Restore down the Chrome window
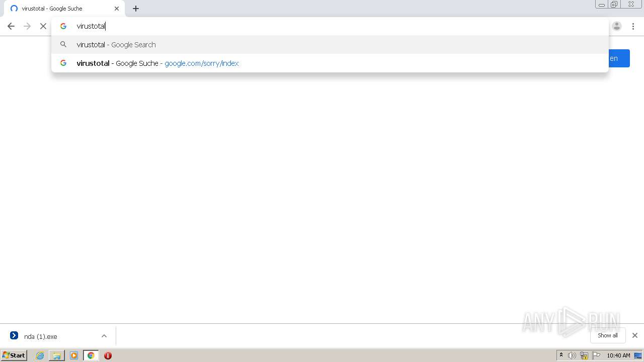 [614, 5]
